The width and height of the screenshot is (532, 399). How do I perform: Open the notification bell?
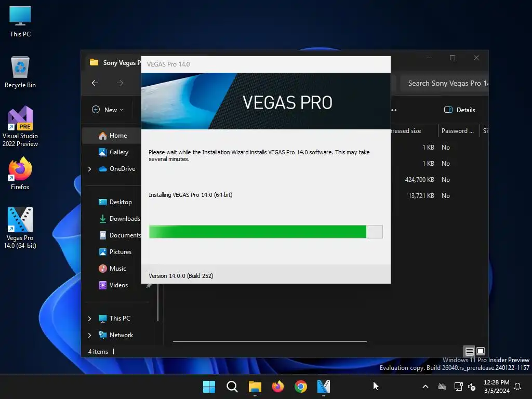point(518,387)
